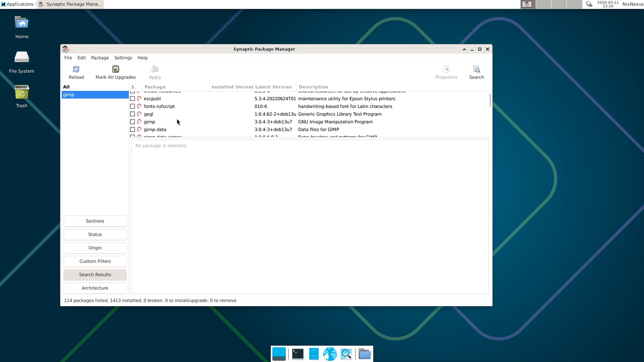Open the Package menu
This screenshot has height=362, width=644.
[x=99, y=58]
